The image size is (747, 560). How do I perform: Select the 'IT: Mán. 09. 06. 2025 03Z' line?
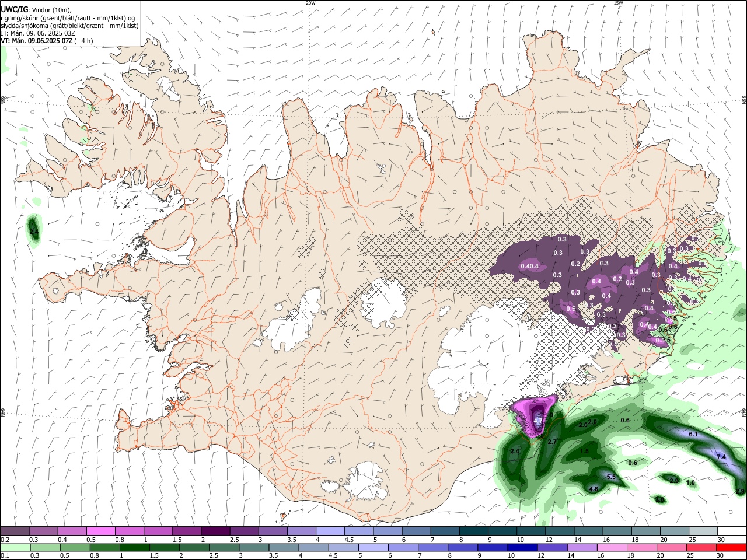pos(38,33)
